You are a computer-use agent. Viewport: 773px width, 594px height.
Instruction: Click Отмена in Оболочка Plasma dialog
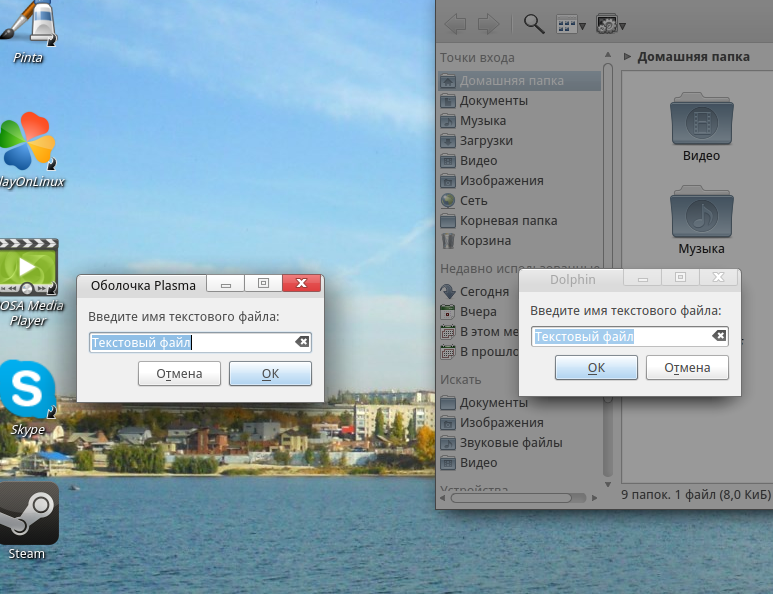click(179, 374)
